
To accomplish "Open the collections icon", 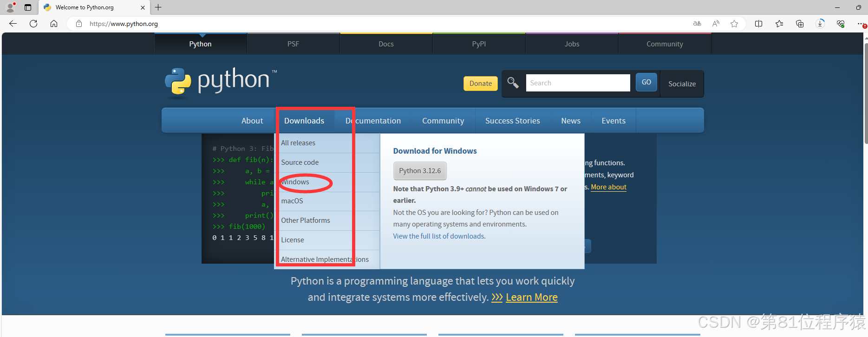I will [x=800, y=24].
